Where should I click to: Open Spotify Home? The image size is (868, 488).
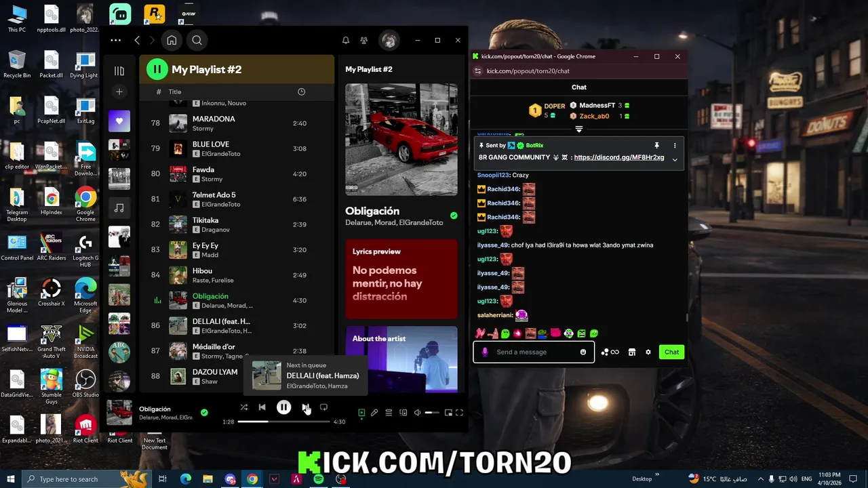pos(172,40)
